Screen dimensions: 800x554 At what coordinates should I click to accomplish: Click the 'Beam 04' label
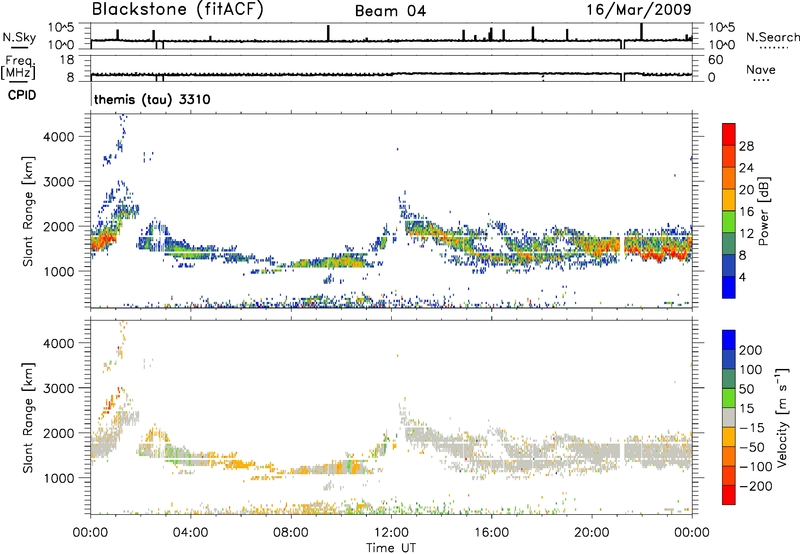[x=390, y=11]
